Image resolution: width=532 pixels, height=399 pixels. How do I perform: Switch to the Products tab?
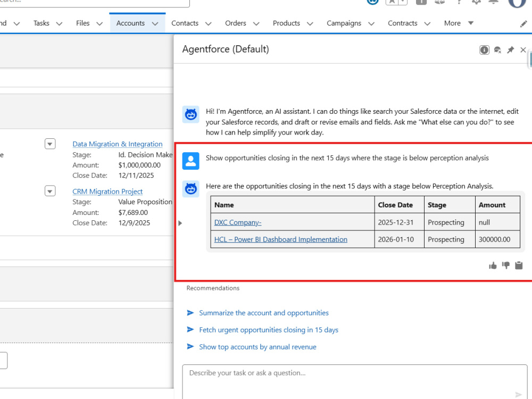[x=286, y=23]
